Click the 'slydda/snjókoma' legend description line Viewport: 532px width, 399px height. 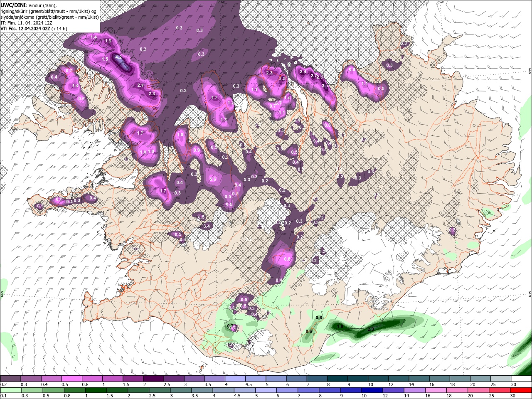tap(49, 17)
